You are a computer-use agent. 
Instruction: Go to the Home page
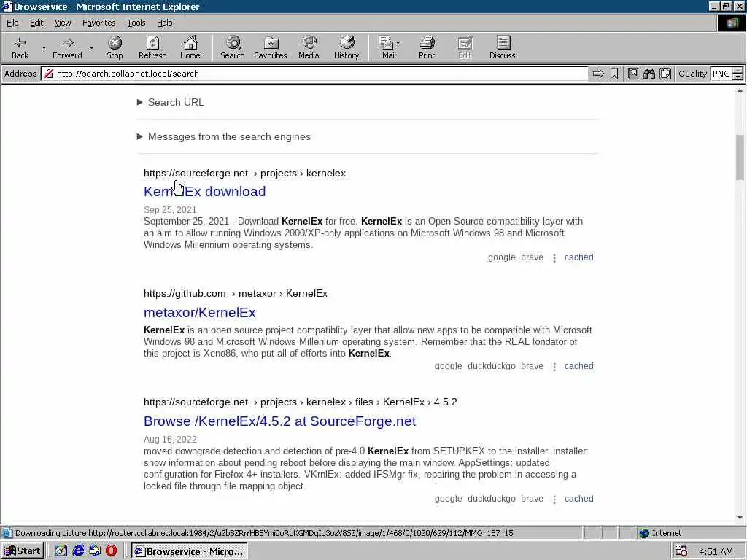click(x=190, y=48)
